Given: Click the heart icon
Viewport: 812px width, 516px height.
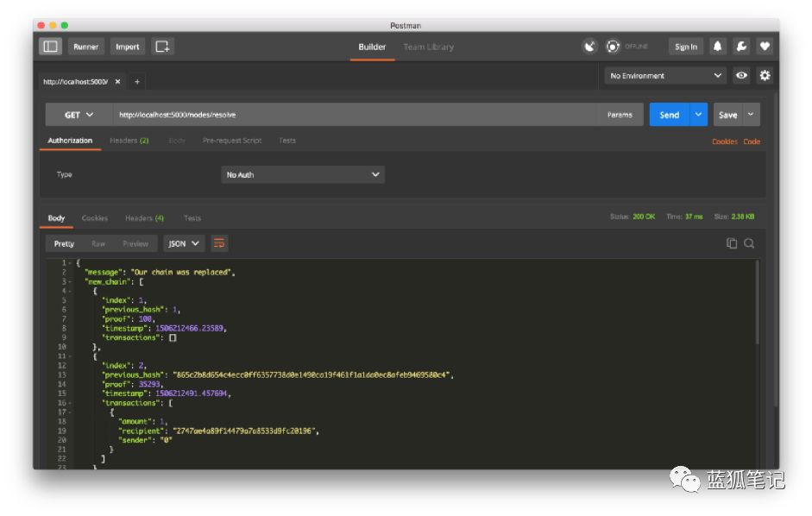Looking at the screenshot, I should 765,47.
